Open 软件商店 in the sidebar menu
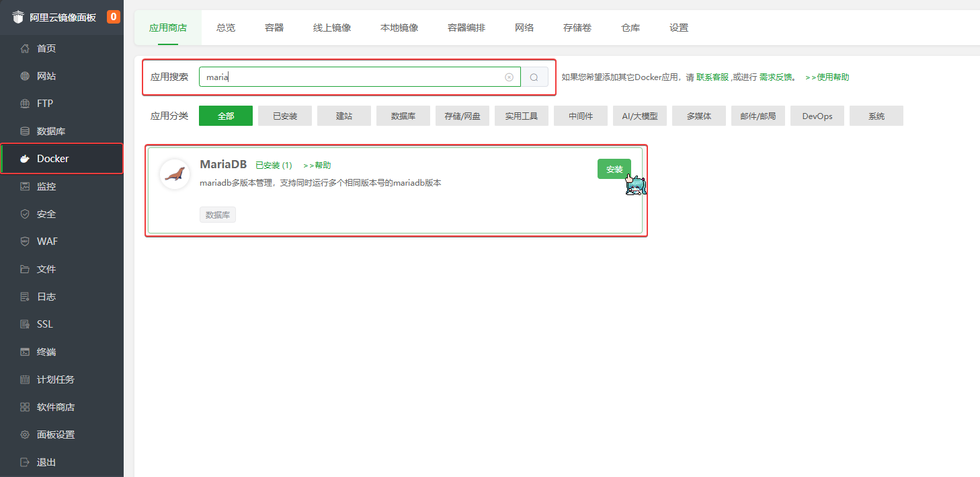The width and height of the screenshot is (980, 477). point(62,407)
